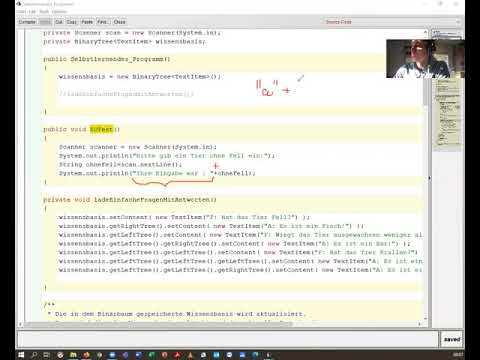Click the bottom message area below the code
The width and height of the screenshot is (480, 360).
tap(227, 339)
